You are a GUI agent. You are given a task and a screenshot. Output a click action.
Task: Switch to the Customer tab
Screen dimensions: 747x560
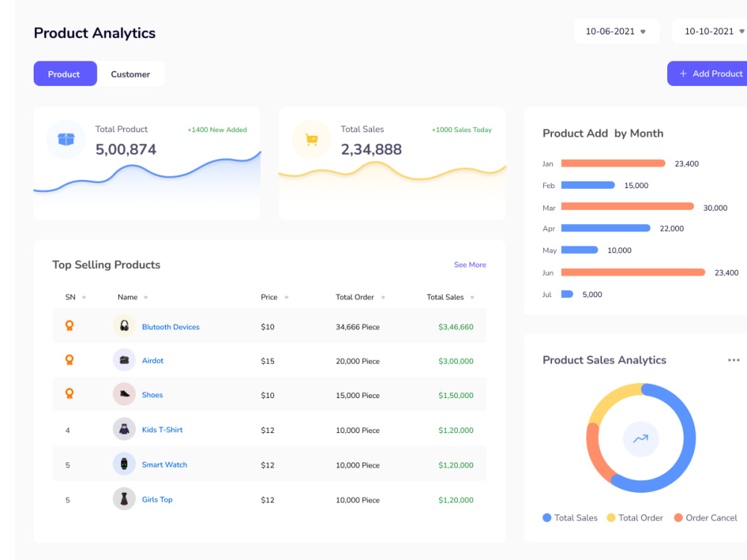coord(131,74)
